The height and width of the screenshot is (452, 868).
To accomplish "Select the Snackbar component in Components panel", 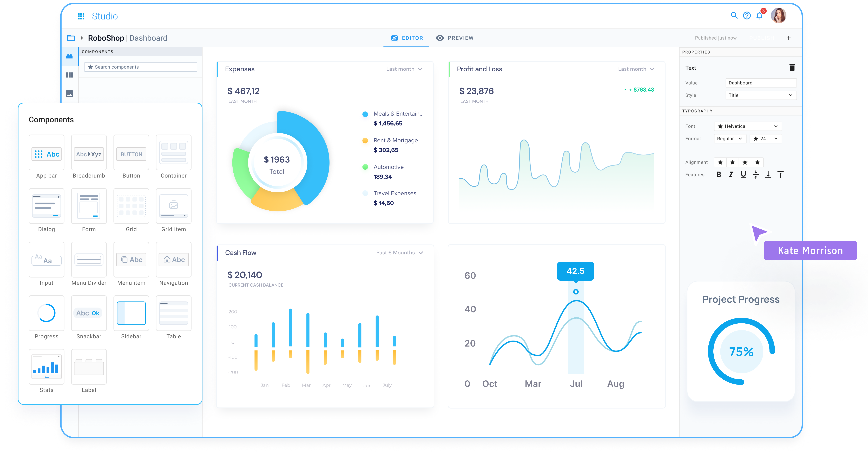I will coord(89,313).
